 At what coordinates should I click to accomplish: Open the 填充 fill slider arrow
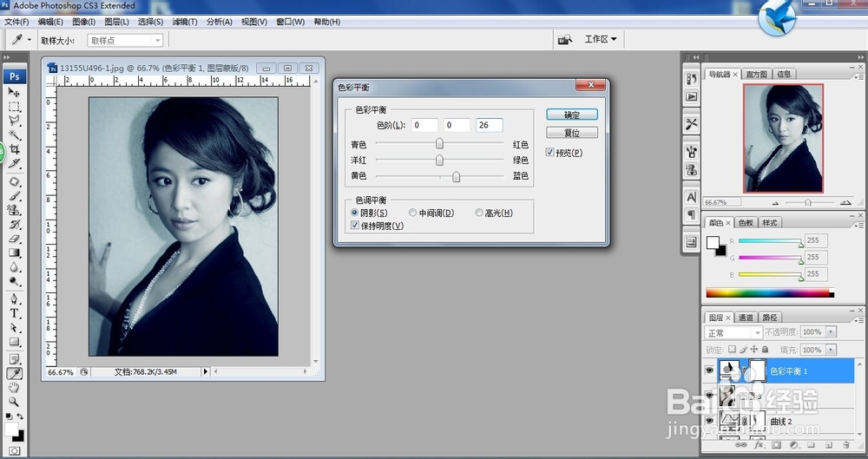pos(831,350)
